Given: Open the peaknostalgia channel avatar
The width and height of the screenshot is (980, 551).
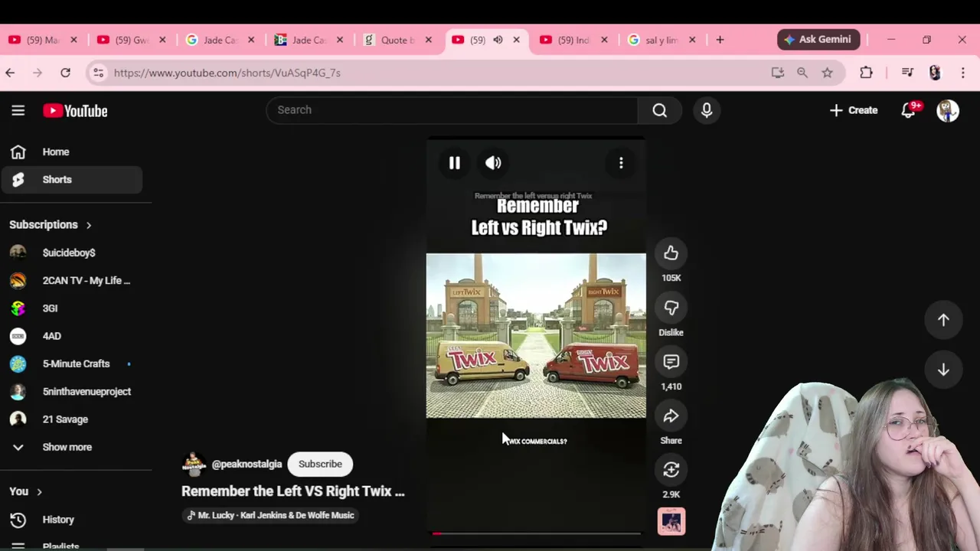Looking at the screenshot, I should [194, 464].
